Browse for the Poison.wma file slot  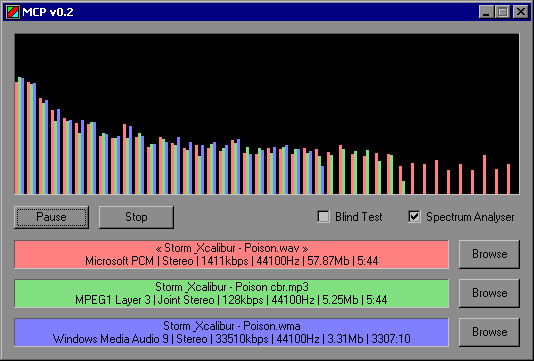point(489,332)
